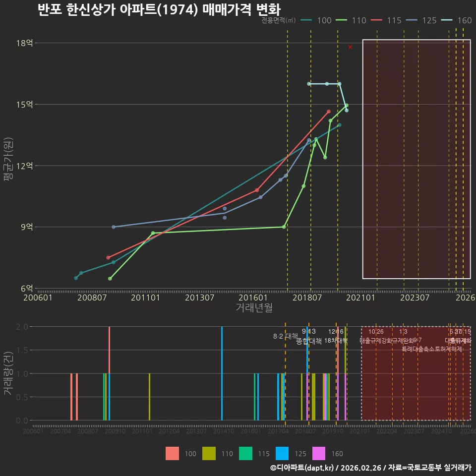
Task: Click the pink 160 swatch in bottom legend
Action: (x=319, y=454)
